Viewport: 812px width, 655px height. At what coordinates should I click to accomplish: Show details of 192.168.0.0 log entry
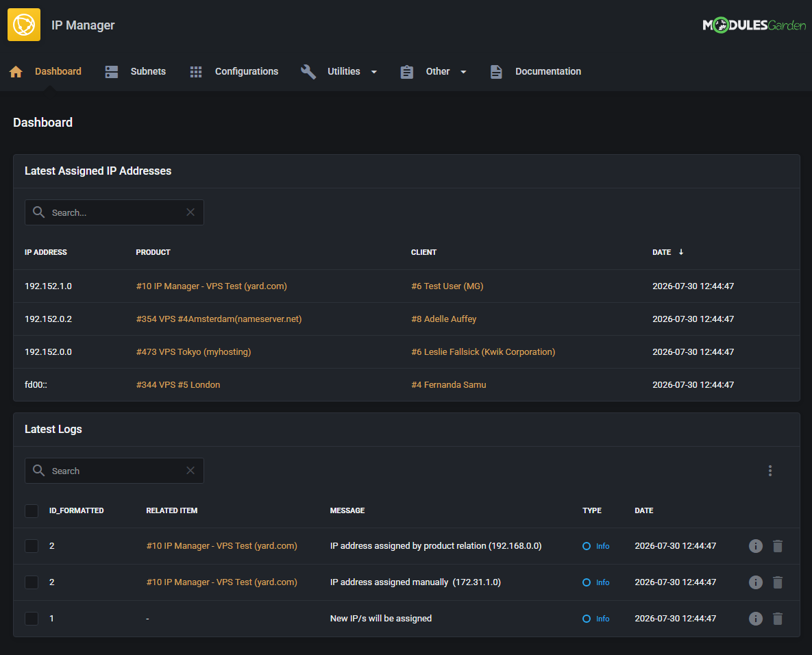[756, 546]
